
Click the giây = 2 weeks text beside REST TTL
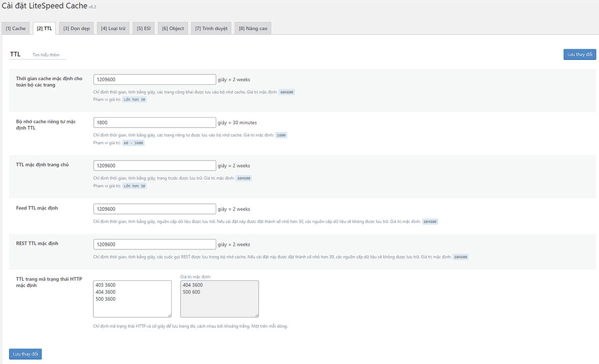click(234, 244)
